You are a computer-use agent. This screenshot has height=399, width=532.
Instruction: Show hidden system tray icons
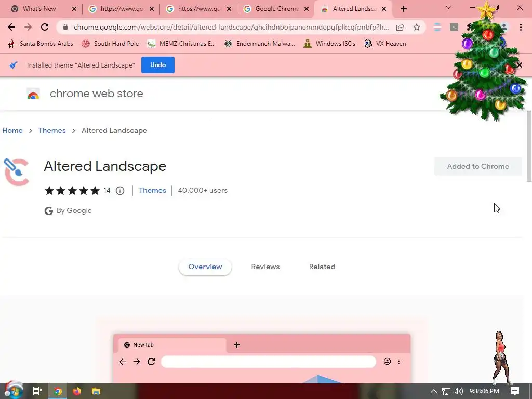[434, 391]
